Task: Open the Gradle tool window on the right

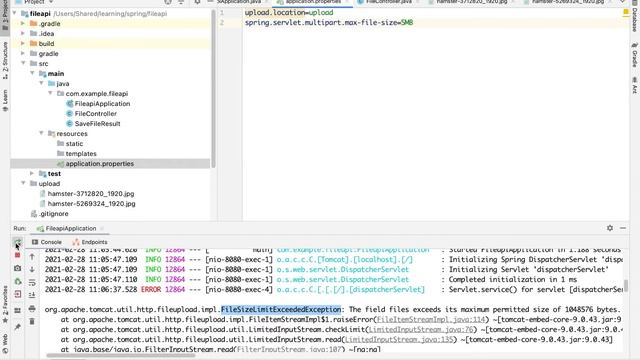Action: (635, 55)
